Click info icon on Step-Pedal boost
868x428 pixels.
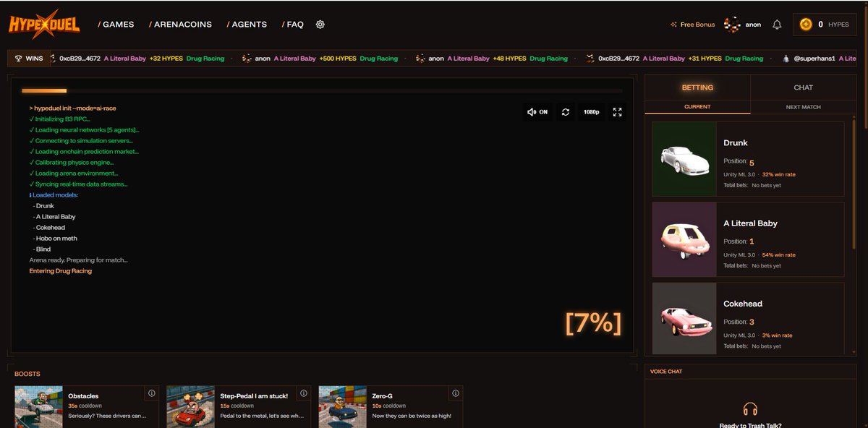[x=304, y=393]
